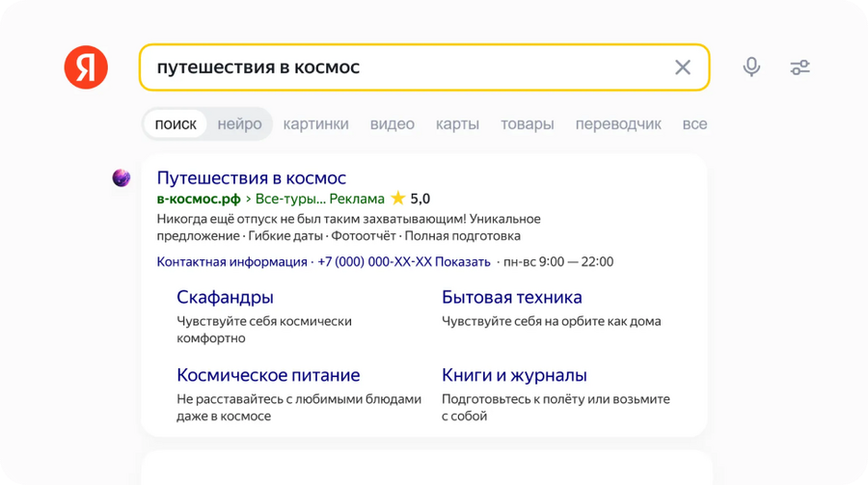
Task: Click description Не расставайтесь с любимыми блюдами
Action: coord(299,399)
